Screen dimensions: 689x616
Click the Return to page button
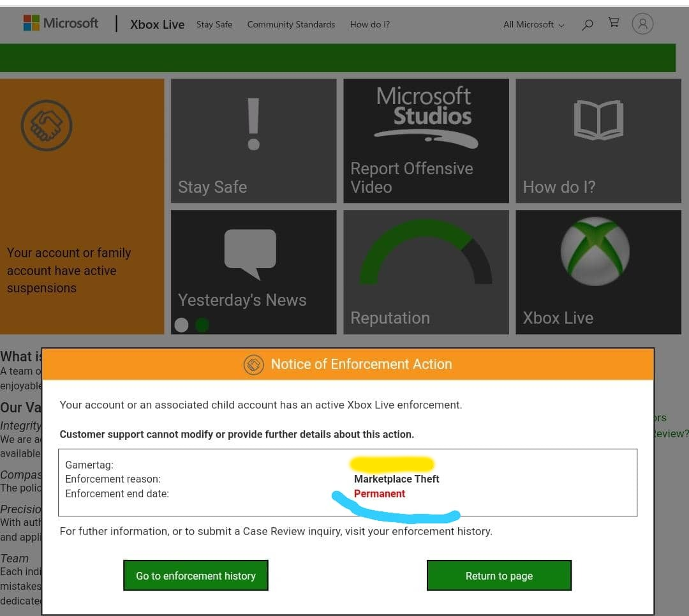pyautogui.click(x=499, y=576)
